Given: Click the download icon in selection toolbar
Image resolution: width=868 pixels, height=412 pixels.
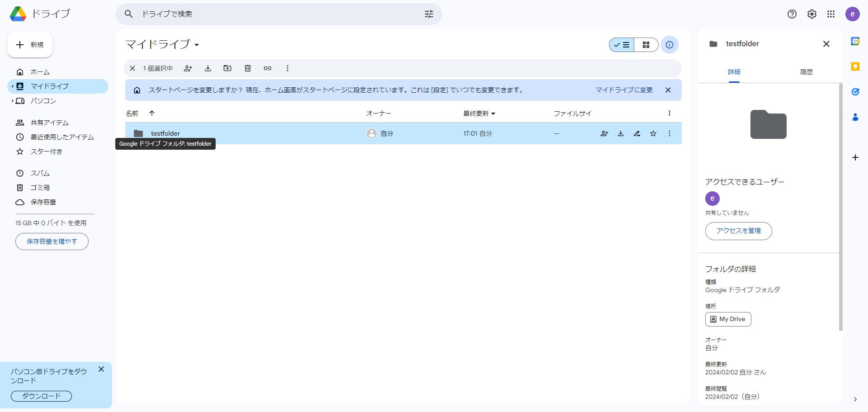Looking at the screenshot, I should pos(208,68).
